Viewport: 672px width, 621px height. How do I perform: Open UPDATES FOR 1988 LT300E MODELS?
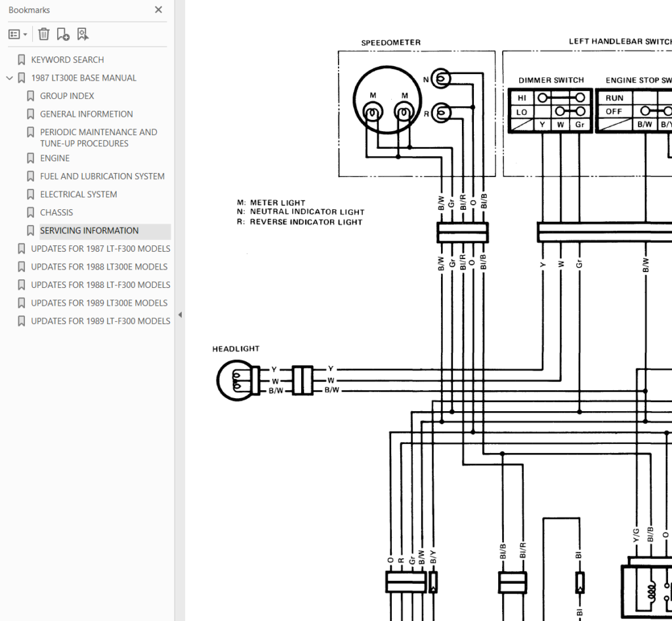point(99,266)
